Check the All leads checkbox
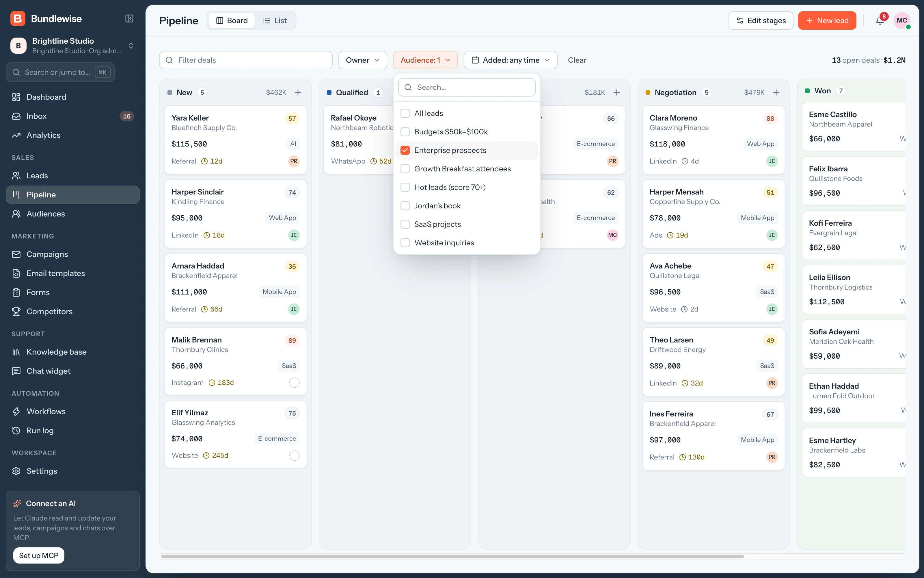Screen dimensions: 924x578 [x=405, y=114]
